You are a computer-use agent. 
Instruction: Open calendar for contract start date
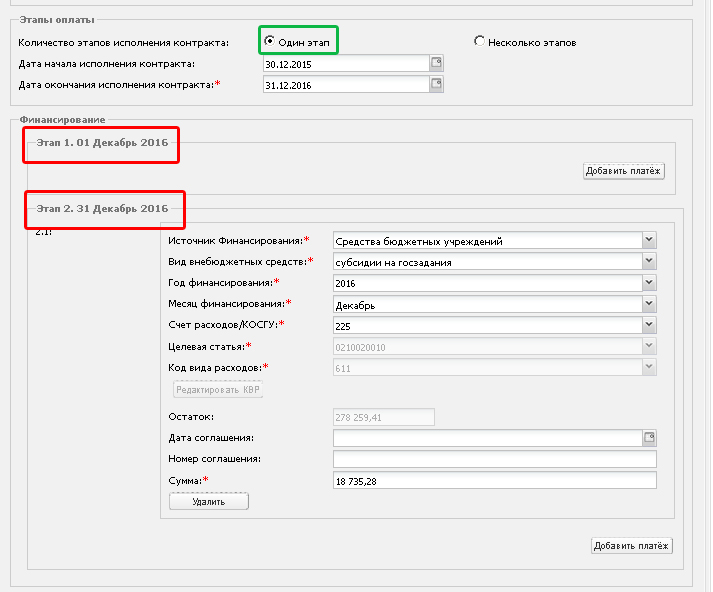point(436,64)
